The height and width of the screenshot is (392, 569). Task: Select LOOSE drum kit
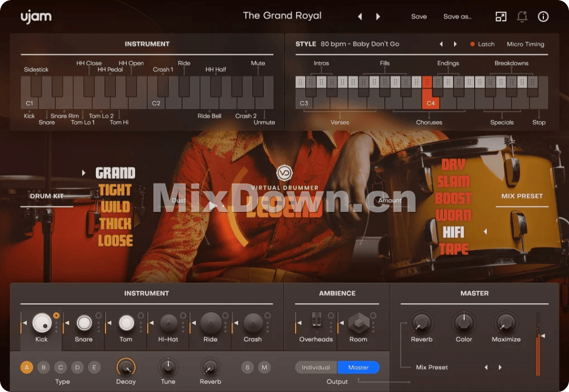[115, 240]
